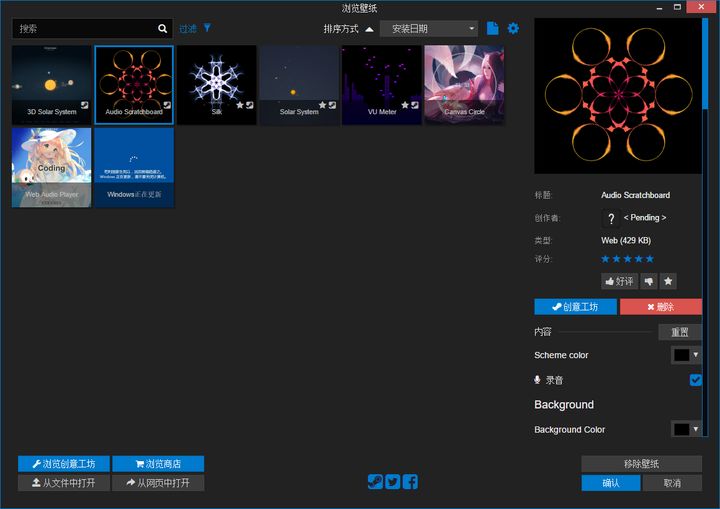Open the Background Color dropdown arrow
Image resolution: width=720 pixels, height=509 pixels.
tap(696, 429)
